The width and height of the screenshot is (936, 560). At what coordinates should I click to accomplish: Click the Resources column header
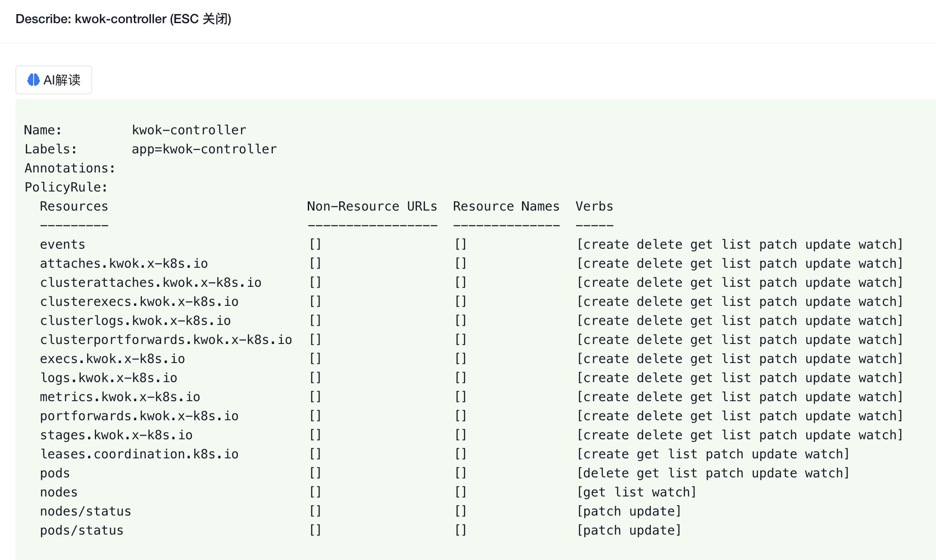point(74,206)
